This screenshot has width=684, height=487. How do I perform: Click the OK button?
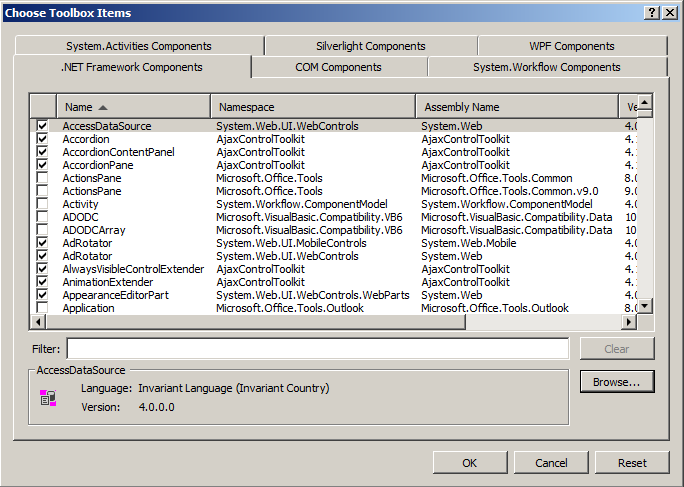click(x=470, y=463)
